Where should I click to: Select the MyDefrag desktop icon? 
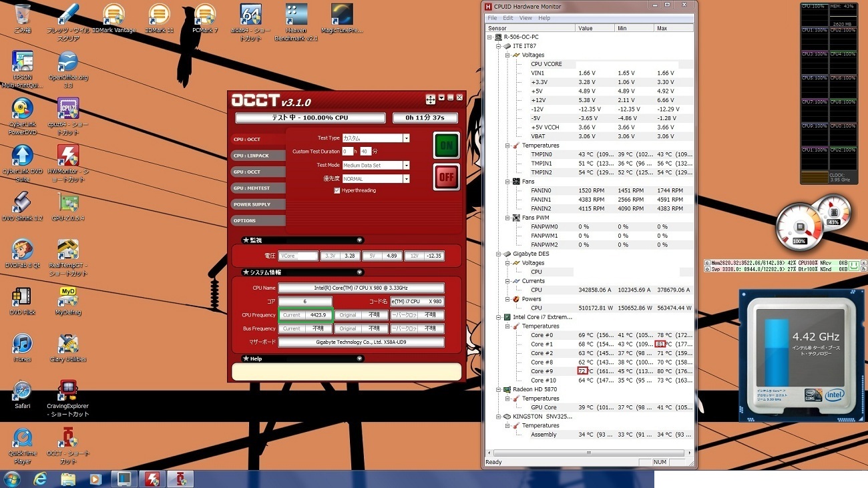pyautogui.click(x=68, y=300)
